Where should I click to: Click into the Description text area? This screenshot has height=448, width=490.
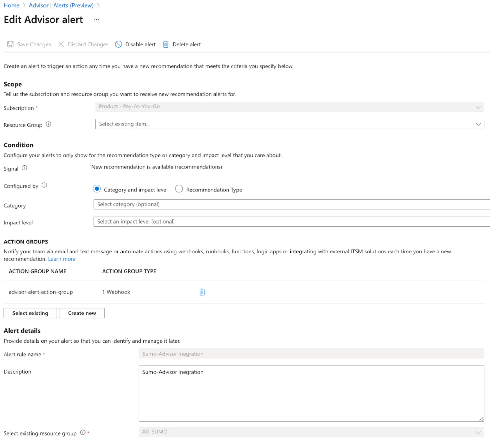pos(311,393)
